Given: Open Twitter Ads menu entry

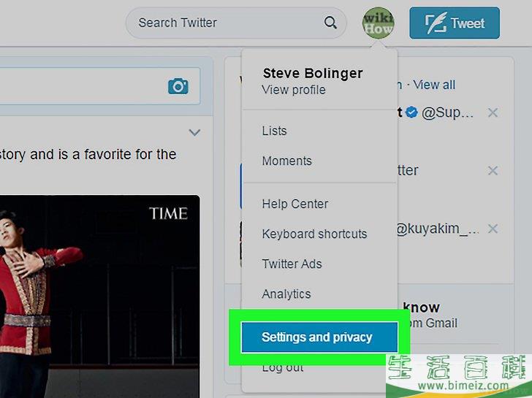Looking at the screenshot, I should [x=292, y=264].
